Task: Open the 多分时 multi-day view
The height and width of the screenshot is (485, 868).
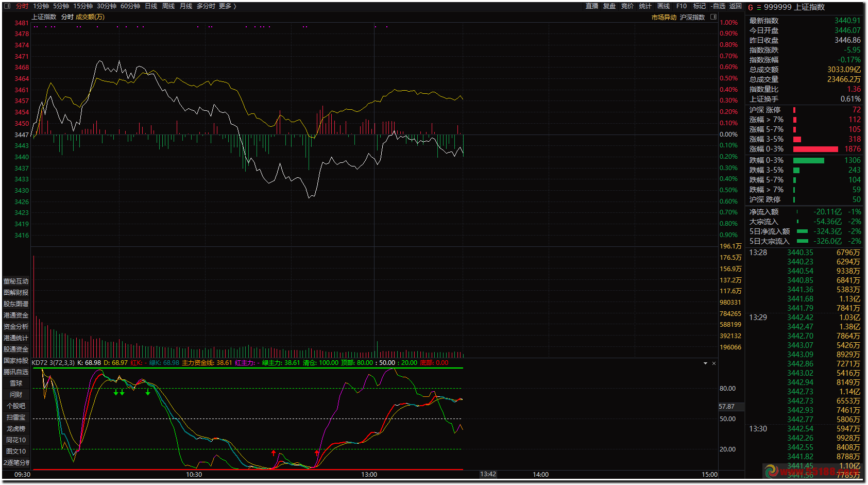Action: [x=206, y=6]
